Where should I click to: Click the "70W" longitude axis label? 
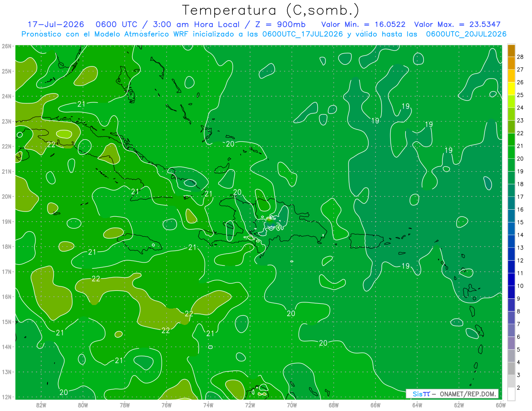pos(292,405)
